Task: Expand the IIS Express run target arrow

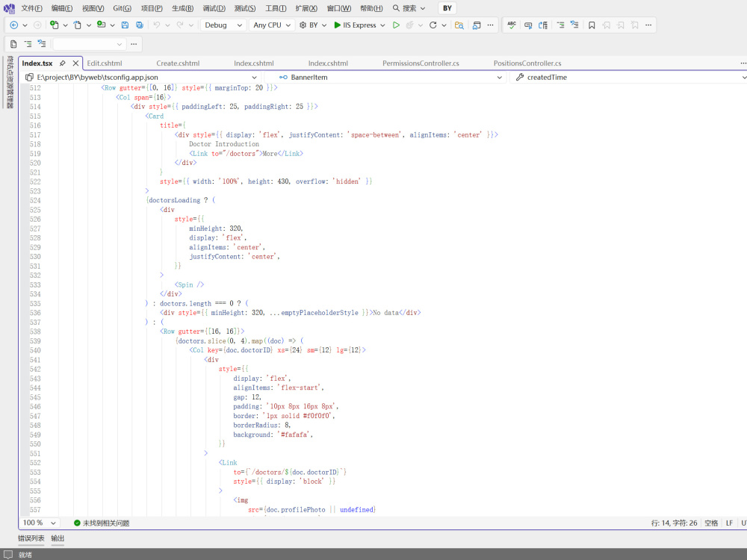Action: [x=382, y=25]
